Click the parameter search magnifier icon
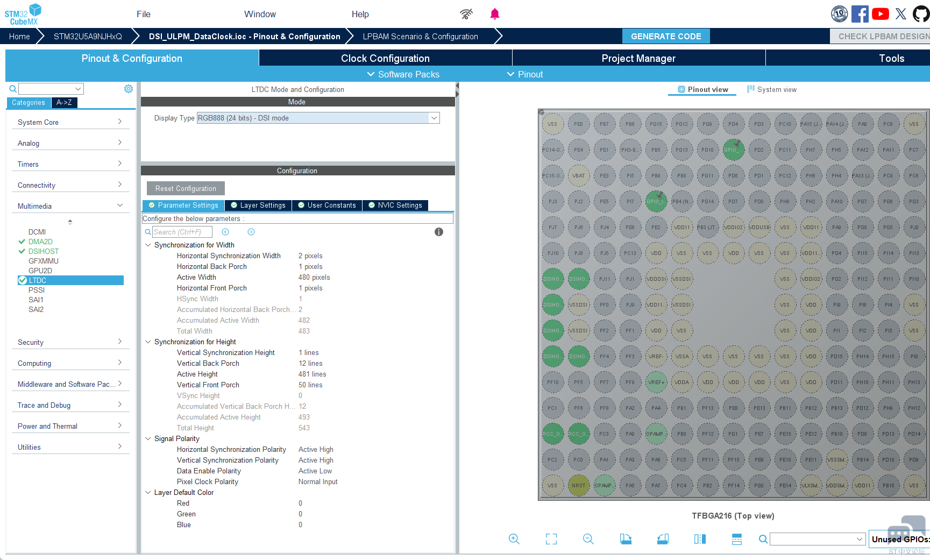 pyautogui.click(x=148, y=232)
